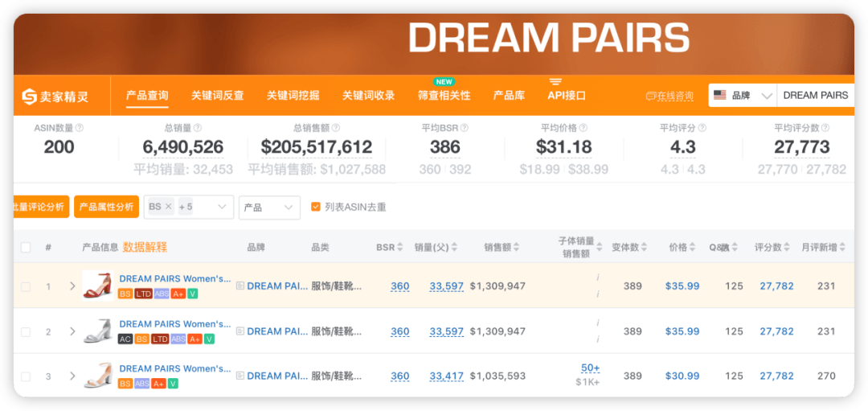Click help icon next to ASIN数量
Image resolution: width=868 pixels, height=411 pixels.
(80, 128)
